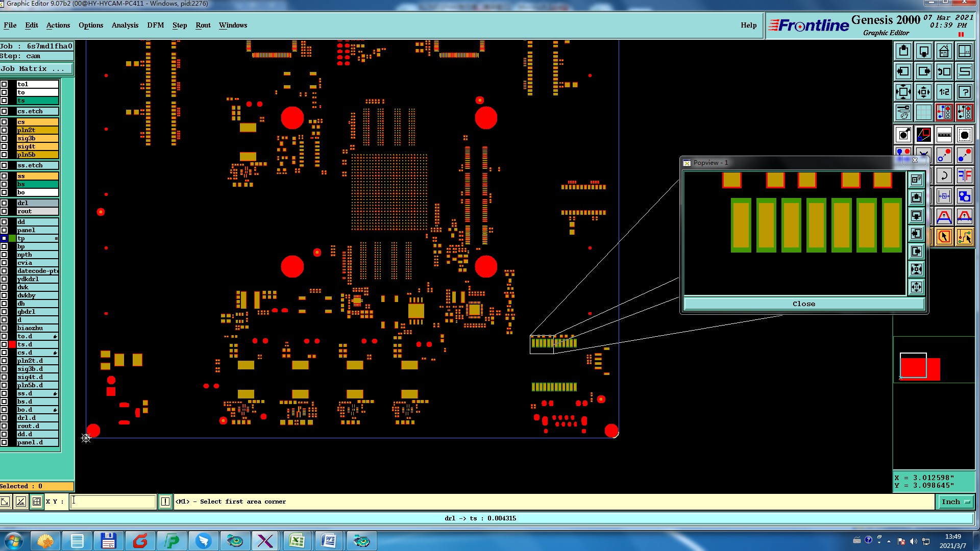Open the measurement ruler tool
Viewport: 980px width, 551px height.
pyautogui.click(x=944, y=135)
